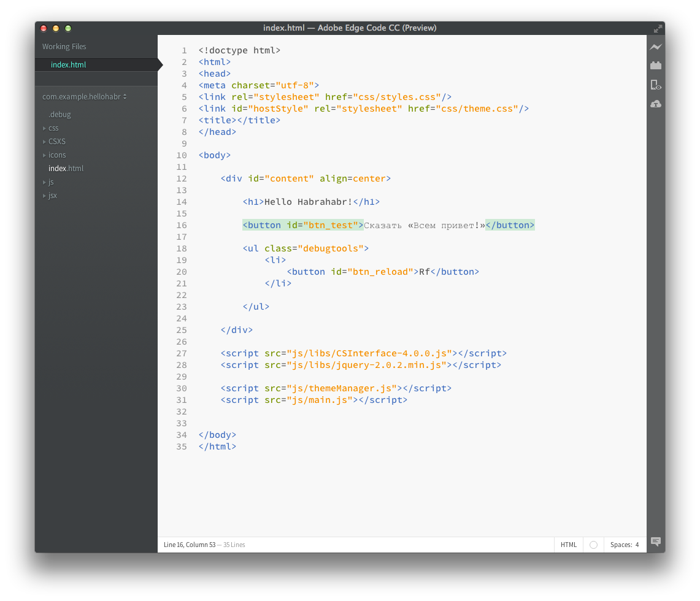Screen dimensions: 700x601
Task: Click the Working Files header
Action: pos(64,47)
